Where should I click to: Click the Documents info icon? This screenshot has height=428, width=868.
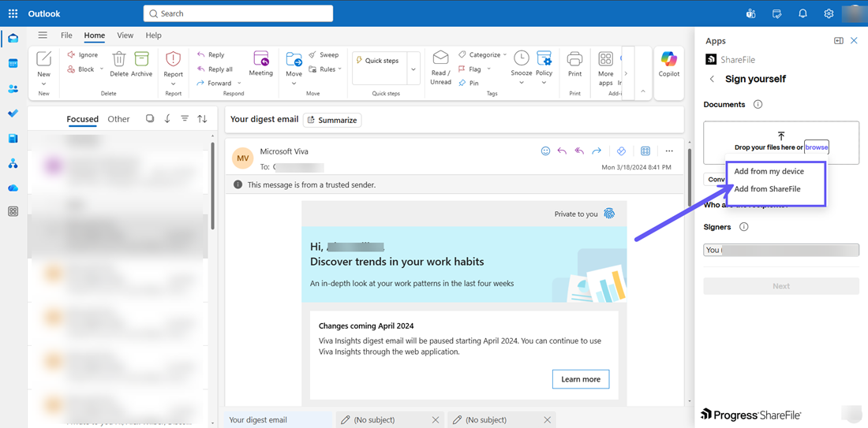(758, 104)
